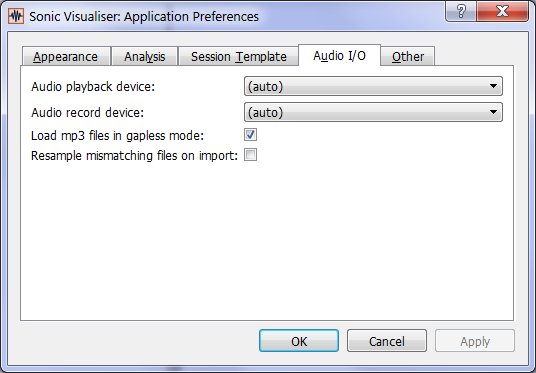Switch to the Appearance tab

point(66,56)
